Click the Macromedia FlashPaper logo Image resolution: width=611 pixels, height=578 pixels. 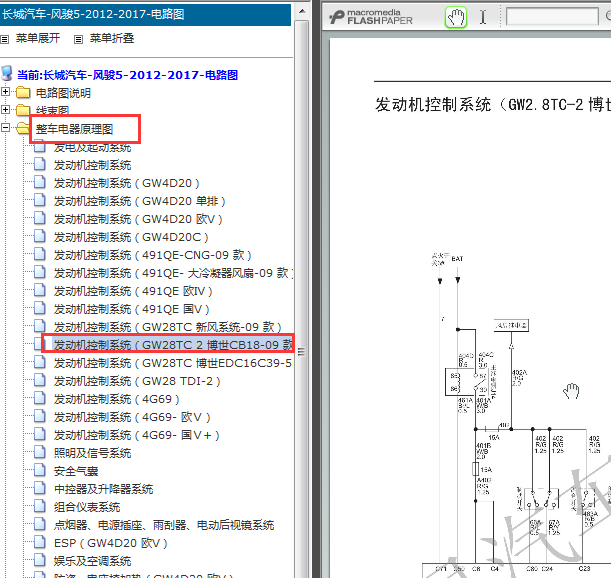(371, 17)
